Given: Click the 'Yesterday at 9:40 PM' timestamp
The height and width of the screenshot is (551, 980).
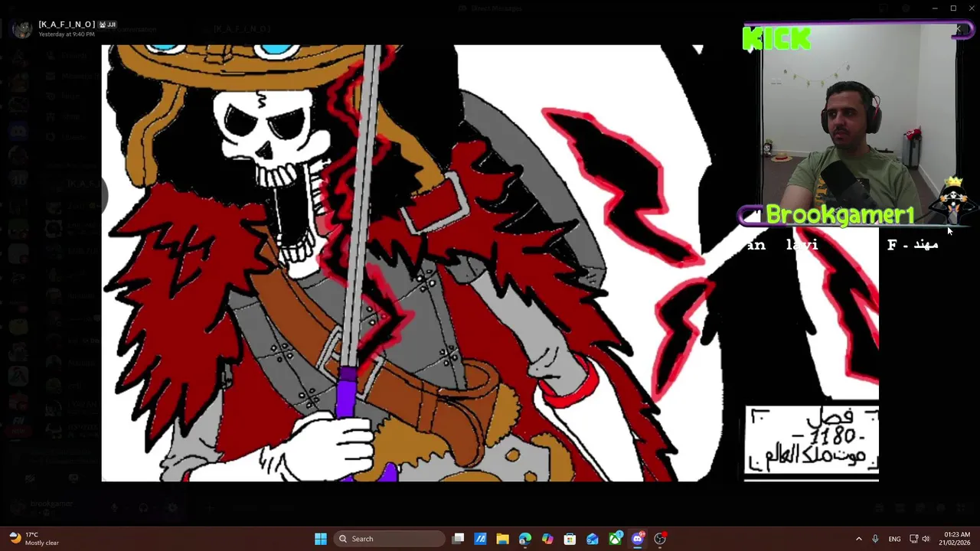Looking at the screenshot, I should pos(67,34).
